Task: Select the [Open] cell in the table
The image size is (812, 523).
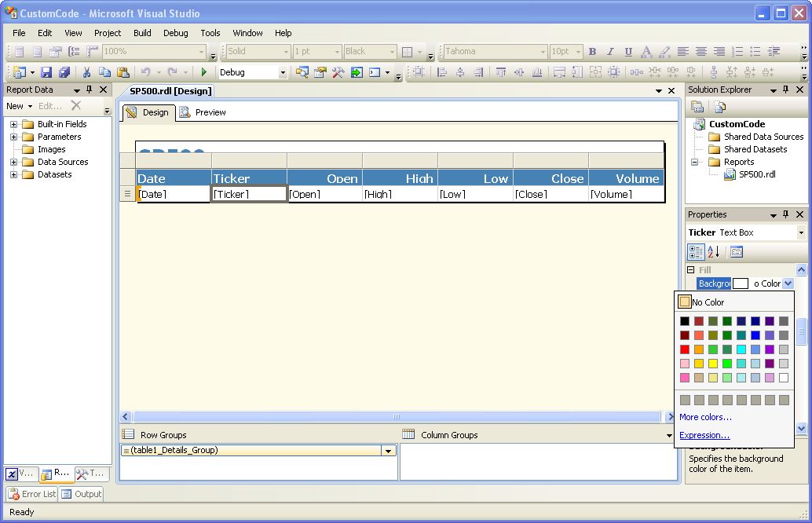Action: [x=324, y=194]
